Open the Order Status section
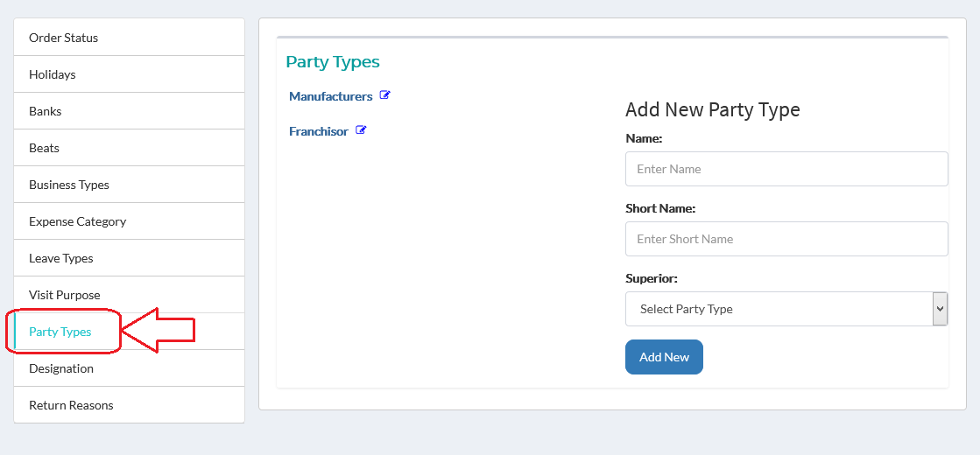 129,38
